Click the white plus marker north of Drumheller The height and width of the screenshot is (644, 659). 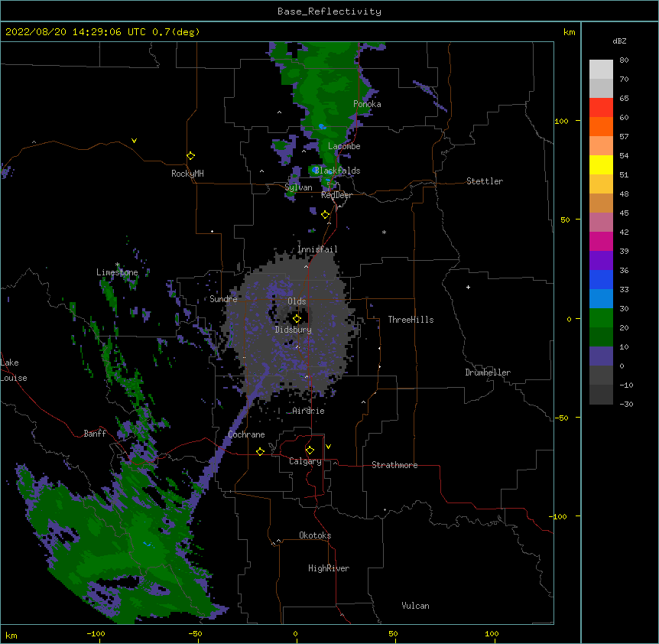(468, 287)
